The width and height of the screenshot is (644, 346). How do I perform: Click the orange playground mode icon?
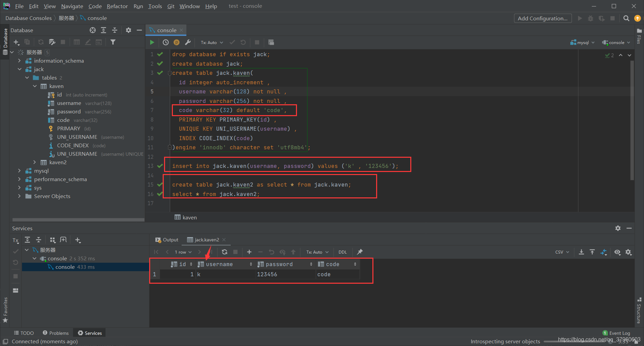tap(177, 42)
